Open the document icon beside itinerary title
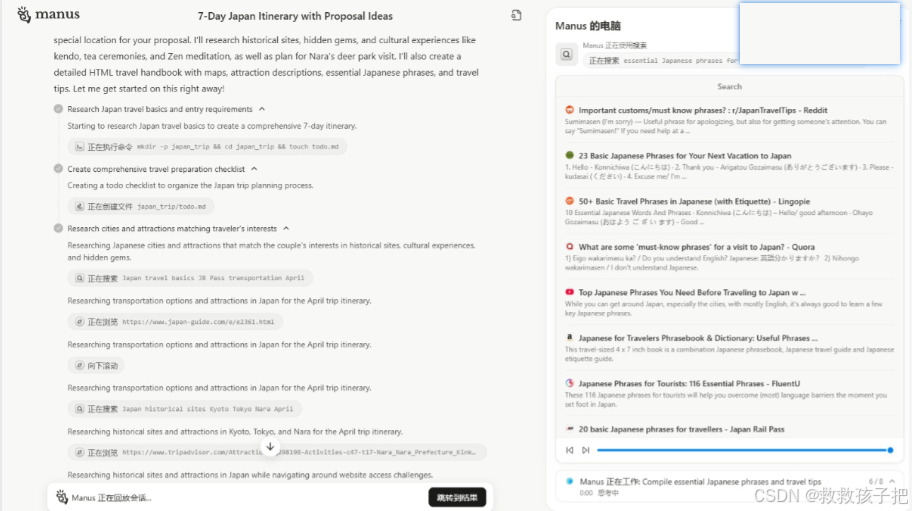 516,15
